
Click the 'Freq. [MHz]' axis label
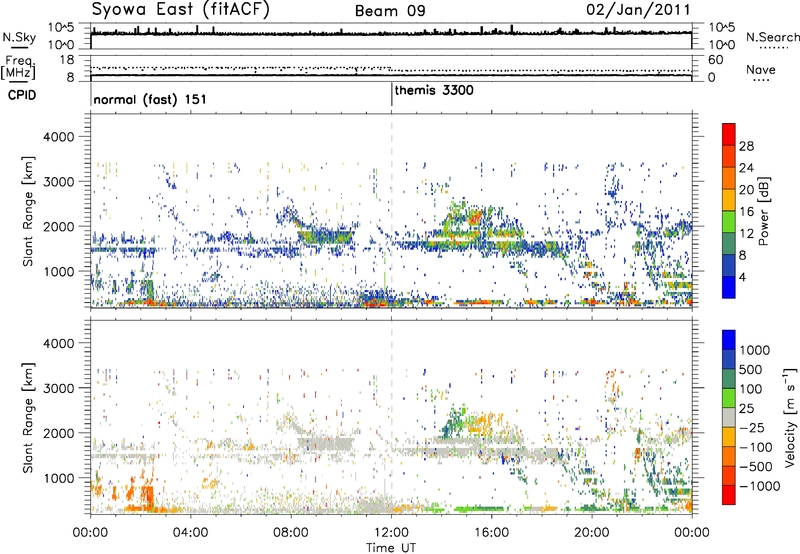point(18,68)
